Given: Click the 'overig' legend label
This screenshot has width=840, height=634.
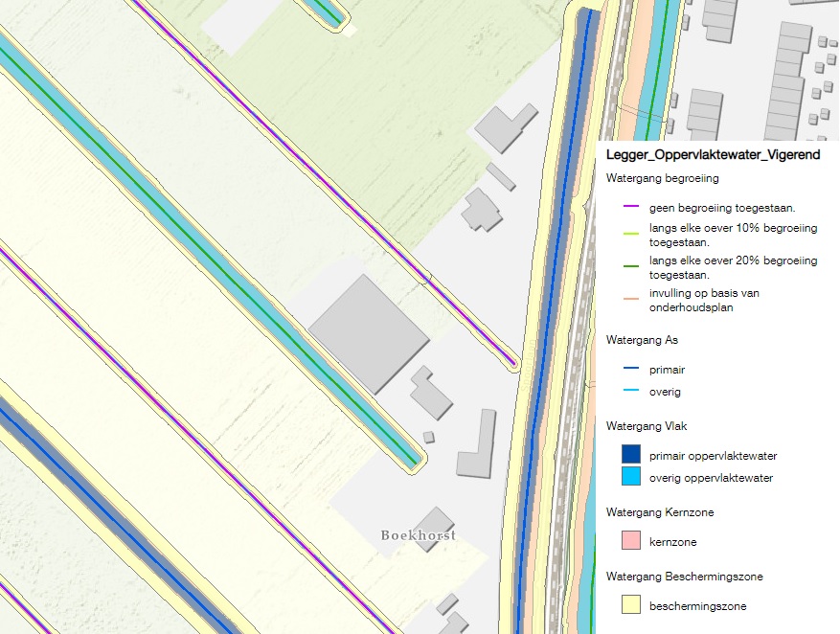Looking at the screenshot, I should coord(665,392).
